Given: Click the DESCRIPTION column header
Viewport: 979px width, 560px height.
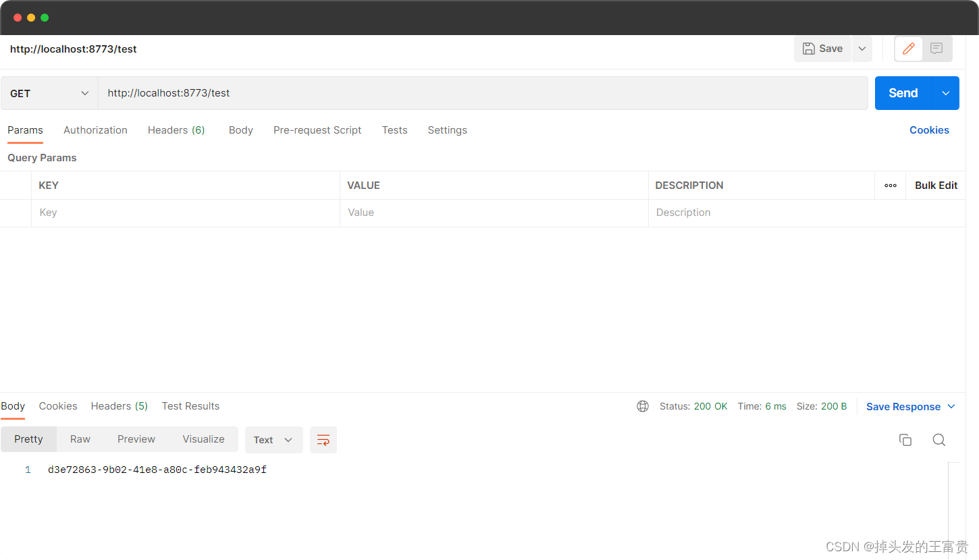Looking at the screenshot, I should coord(689,186).
